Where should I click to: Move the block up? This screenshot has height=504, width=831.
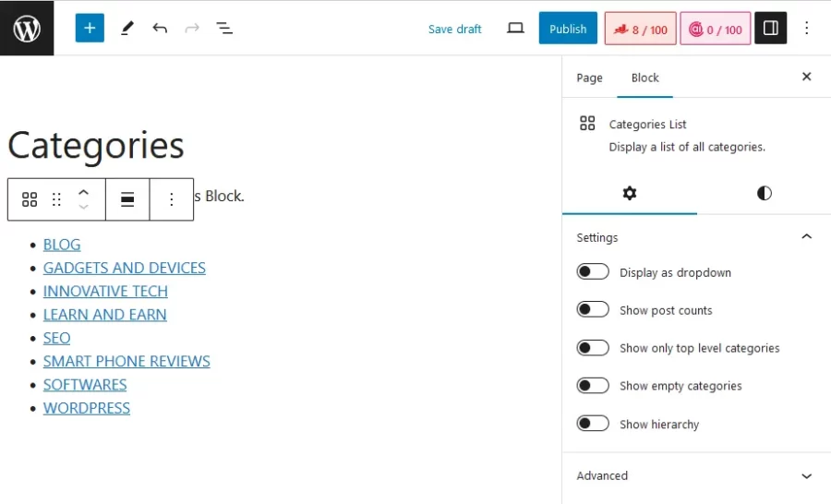pyautogui.click(x=84, y=193)
